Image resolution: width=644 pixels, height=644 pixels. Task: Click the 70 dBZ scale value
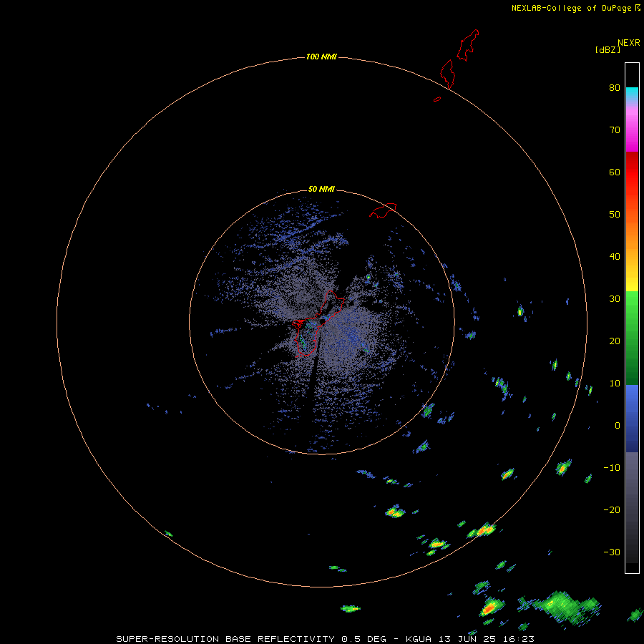[615, 130]
